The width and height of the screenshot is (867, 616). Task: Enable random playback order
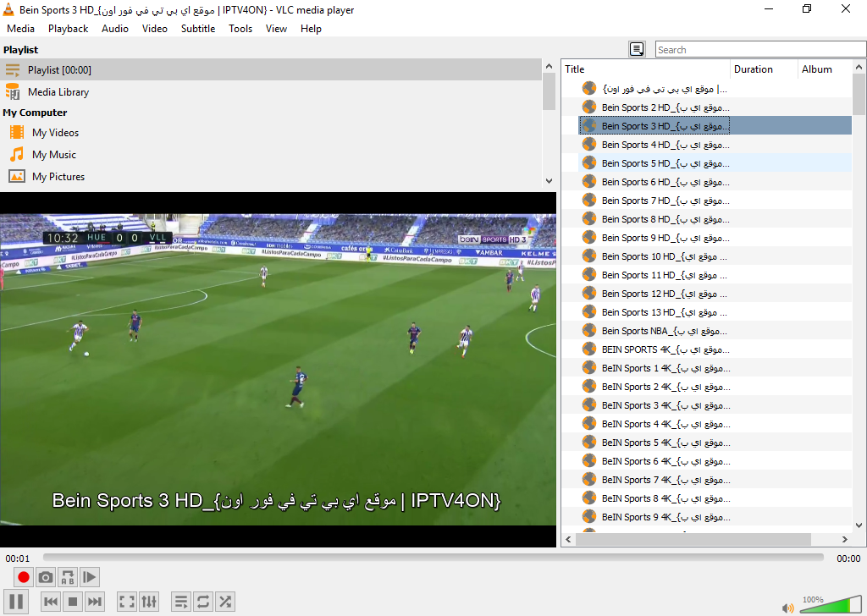pyautogui.click(x=225, y=601)
